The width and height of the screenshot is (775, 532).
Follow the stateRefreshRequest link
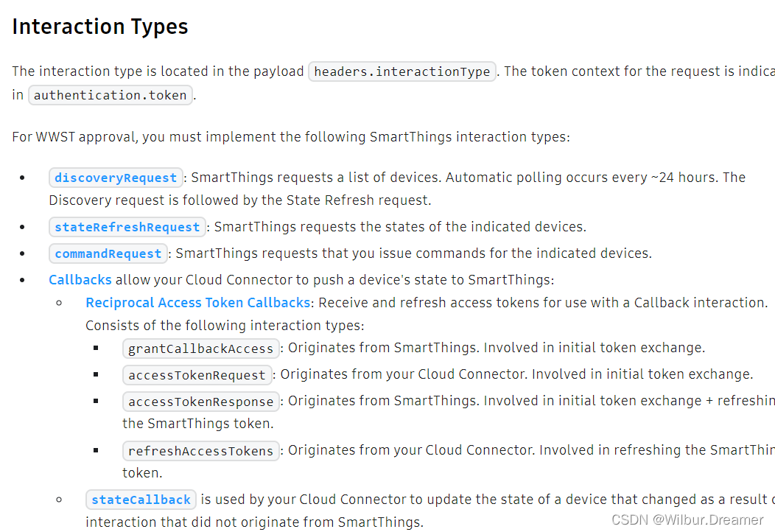127,227
